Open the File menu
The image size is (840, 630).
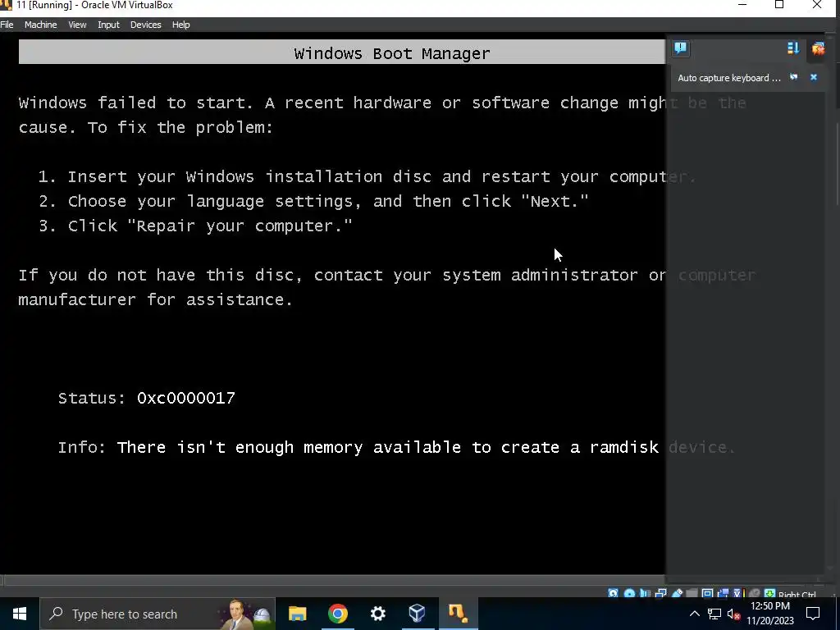tap(7, 25)
